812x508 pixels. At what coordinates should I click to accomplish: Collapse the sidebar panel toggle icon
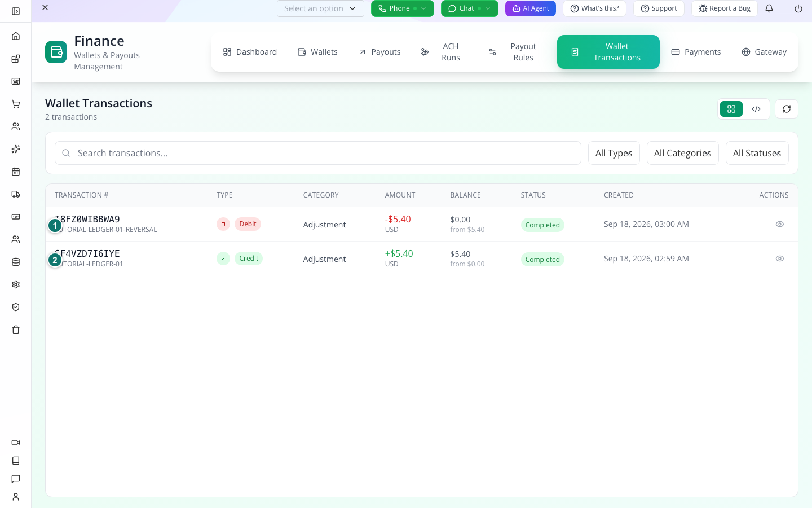pos(16,11)
